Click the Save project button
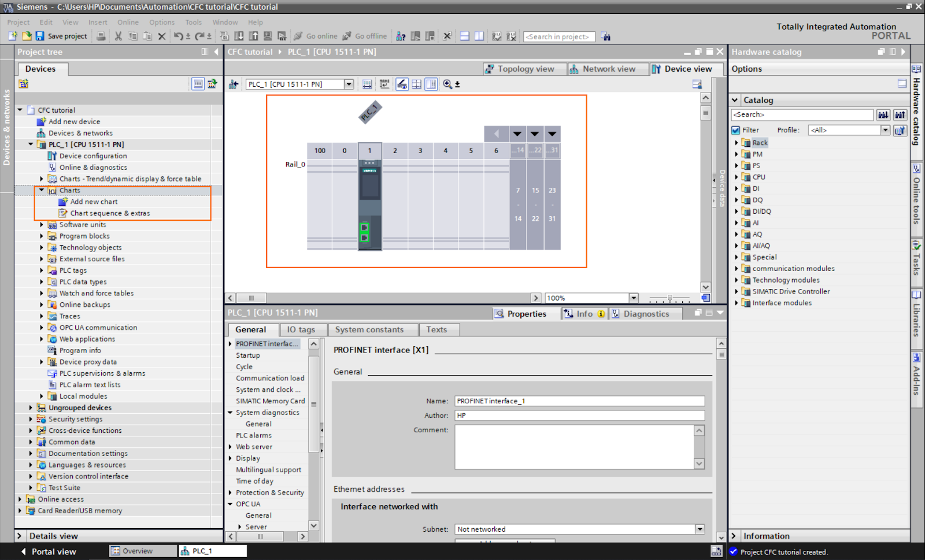The width and height of the screenshot is (925, 560). pyautogui.click(x=61, y=36)
